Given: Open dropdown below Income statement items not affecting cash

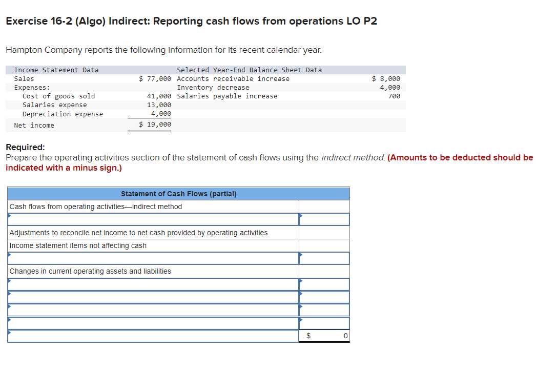Looking at the screenshot, I should point(152,258).
